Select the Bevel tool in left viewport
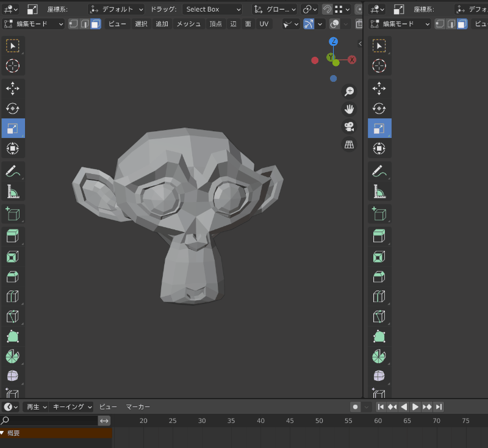 (13, 276)
